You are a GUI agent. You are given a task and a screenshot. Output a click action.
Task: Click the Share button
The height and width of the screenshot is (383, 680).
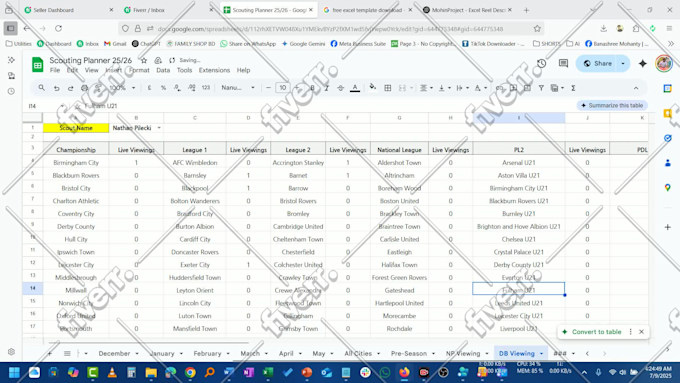pos(597,63)
